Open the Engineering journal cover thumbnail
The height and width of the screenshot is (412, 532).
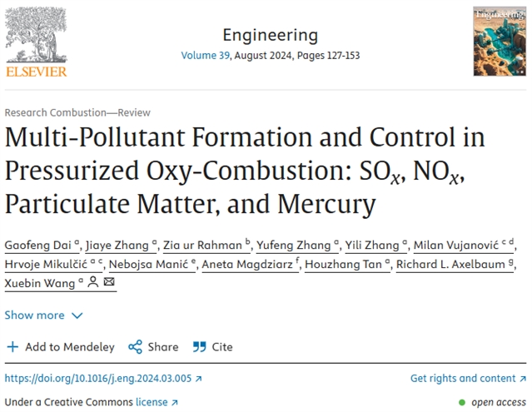[501, 42]
